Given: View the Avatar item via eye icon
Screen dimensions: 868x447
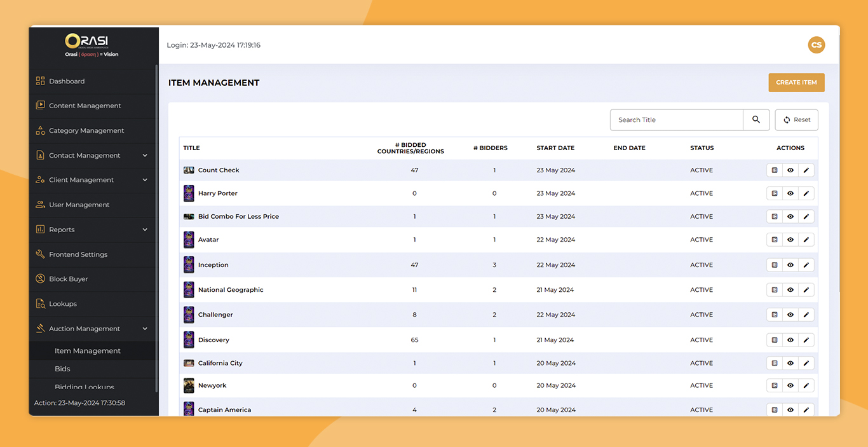Looking at the screenshot, I should tap(790, 240).
